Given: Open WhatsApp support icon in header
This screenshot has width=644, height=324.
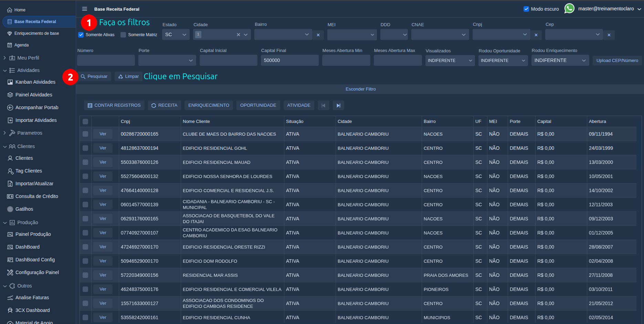Looking at the screenshot, I should coord(569,8).
